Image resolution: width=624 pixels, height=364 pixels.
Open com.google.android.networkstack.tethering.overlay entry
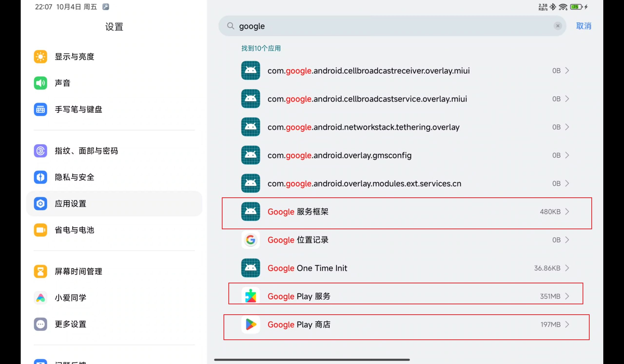(x=405, y=127)
